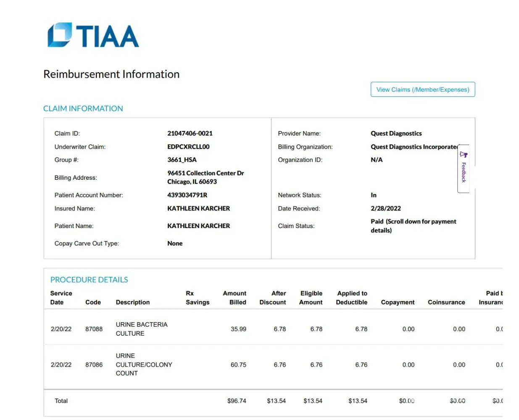
Task: Click the Feedback megaphone icon
Action: [x=464, y=154]
